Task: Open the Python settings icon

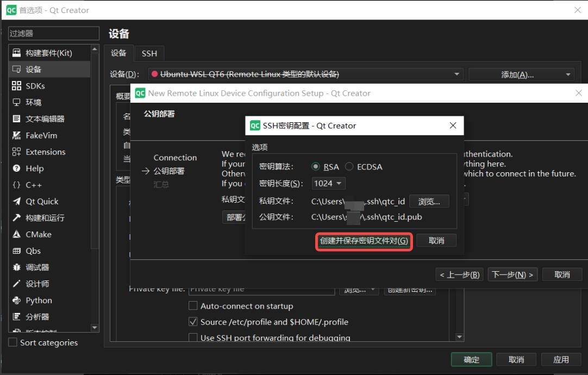Action: (16, 301)
